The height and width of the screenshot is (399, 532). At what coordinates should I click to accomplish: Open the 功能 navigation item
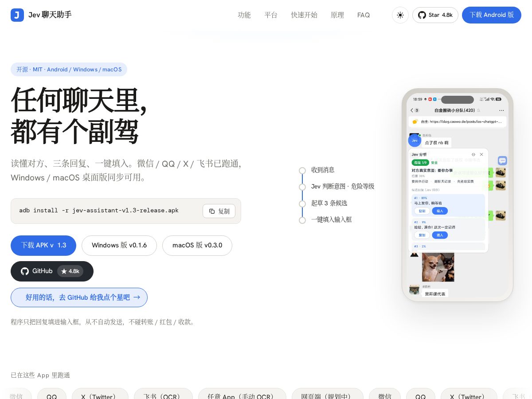pos(244,15)
